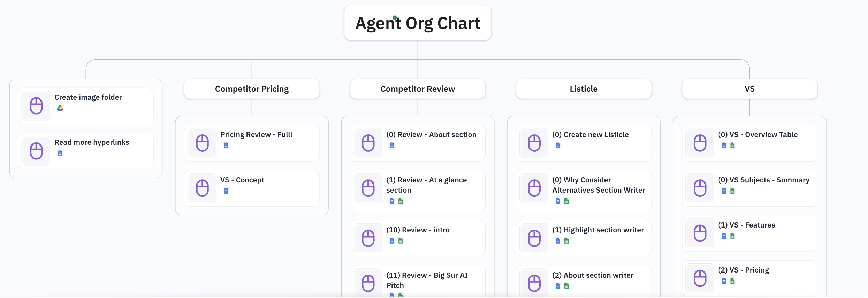Click the (1) Review - At a glance agent icon
The image size is (868, 298).
tap(368, 188)
